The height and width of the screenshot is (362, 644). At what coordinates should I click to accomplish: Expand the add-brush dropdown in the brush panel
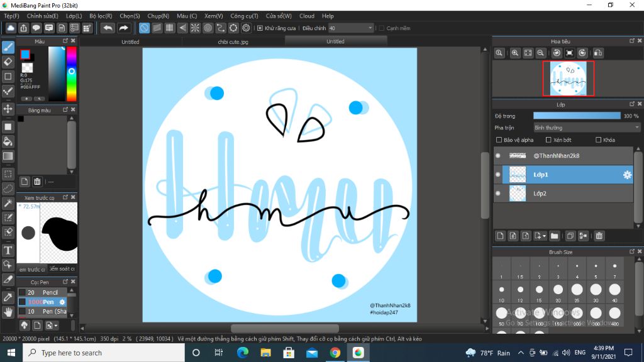tap(56, 326)
